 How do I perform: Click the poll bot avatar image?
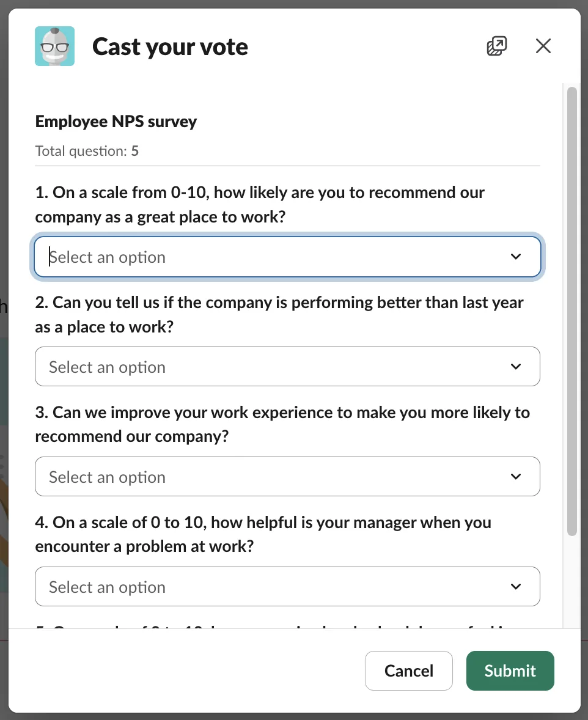click(54, 46)
